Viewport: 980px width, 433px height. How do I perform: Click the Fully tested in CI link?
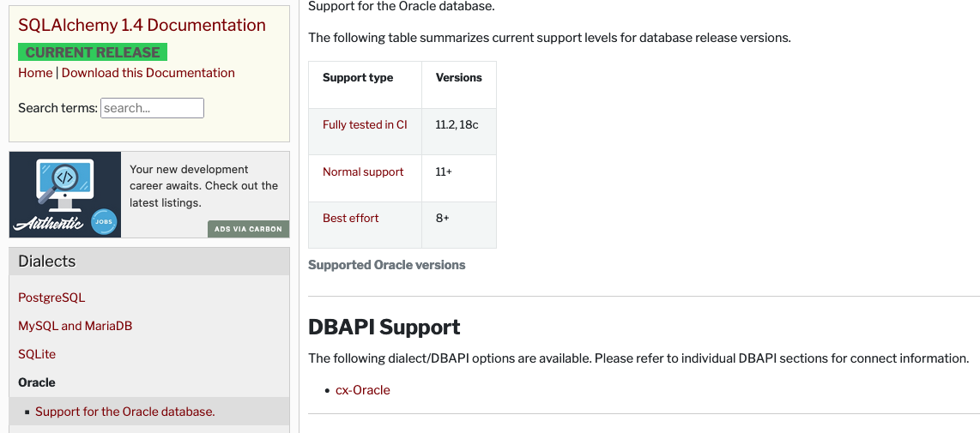coord(365,124)
